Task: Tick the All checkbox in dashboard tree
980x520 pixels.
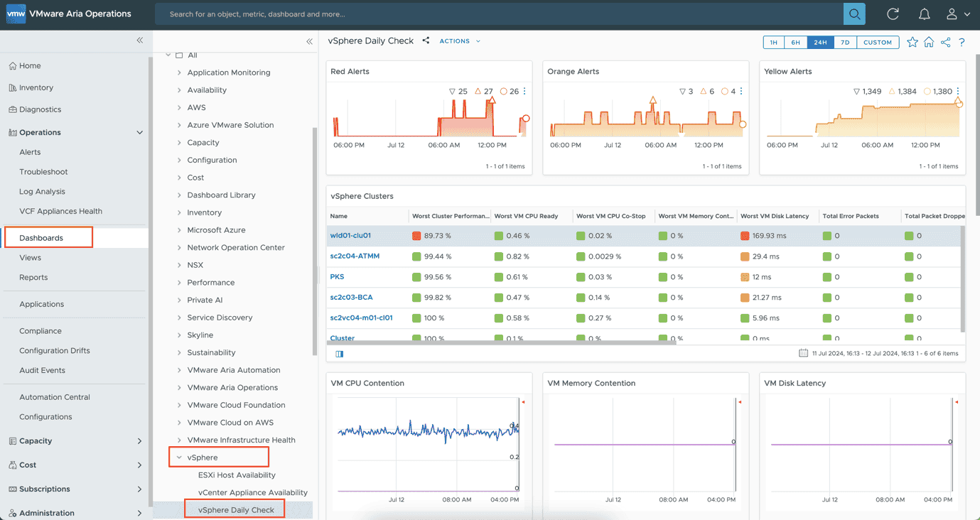Action: [179, 55]
